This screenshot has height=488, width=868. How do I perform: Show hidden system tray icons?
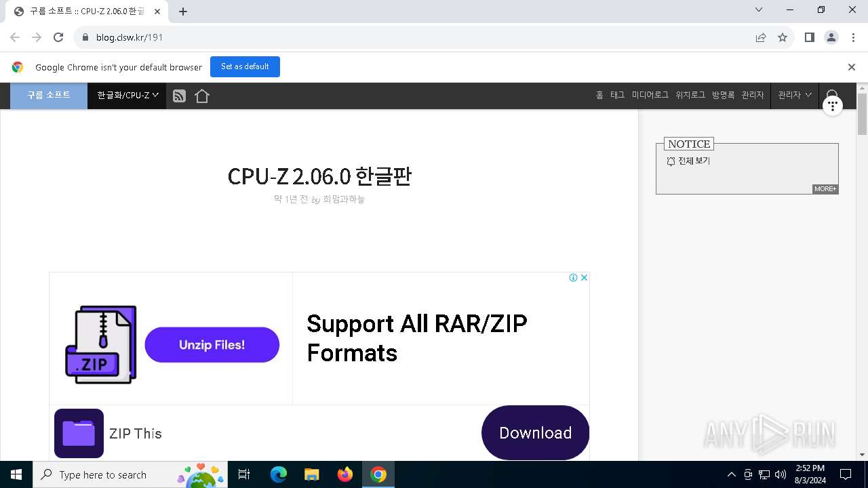(731, 474)
